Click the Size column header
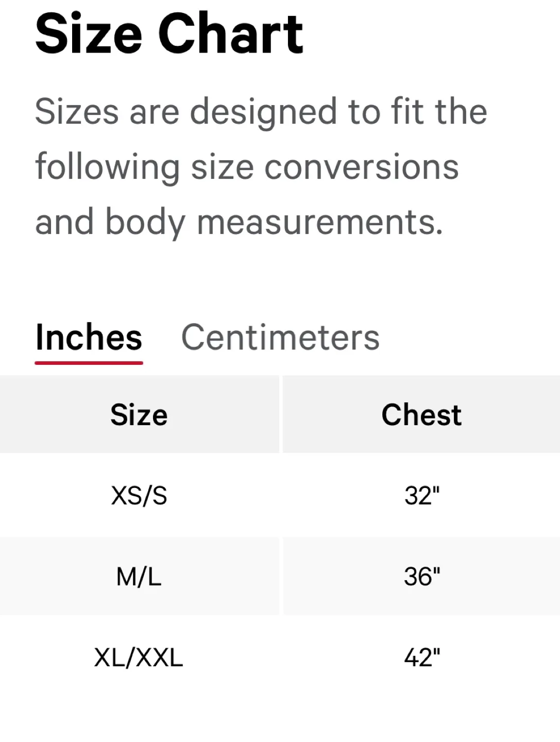The width and height of the screenshot is (560, 742). pyautogui.click(x=138, y=414)
